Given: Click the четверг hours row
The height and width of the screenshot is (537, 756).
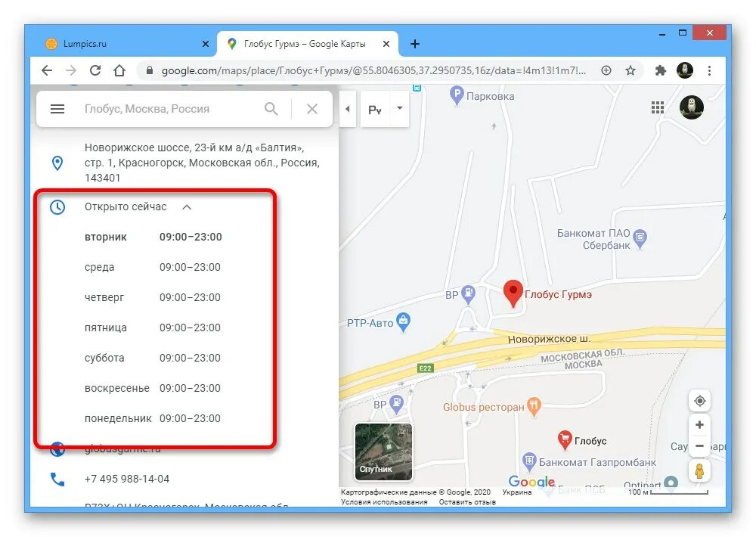Looking at the screenshot, I should [153, 298].
